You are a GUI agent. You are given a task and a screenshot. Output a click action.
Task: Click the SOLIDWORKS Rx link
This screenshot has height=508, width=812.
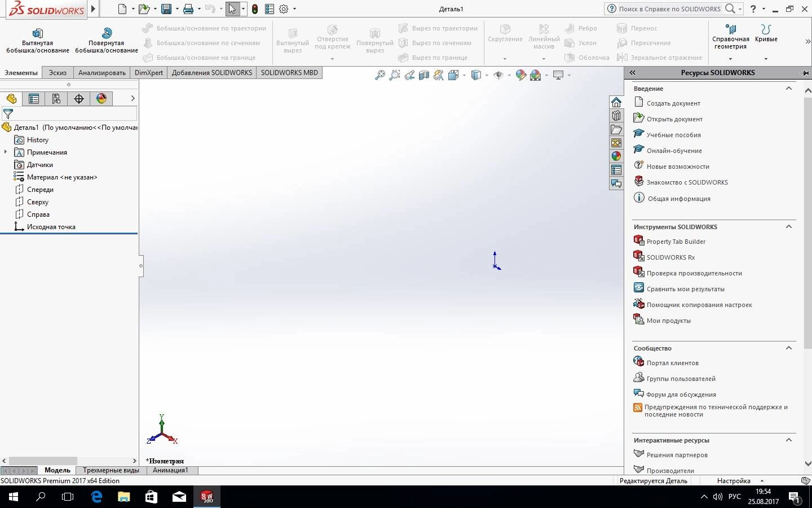coord(670,257)
